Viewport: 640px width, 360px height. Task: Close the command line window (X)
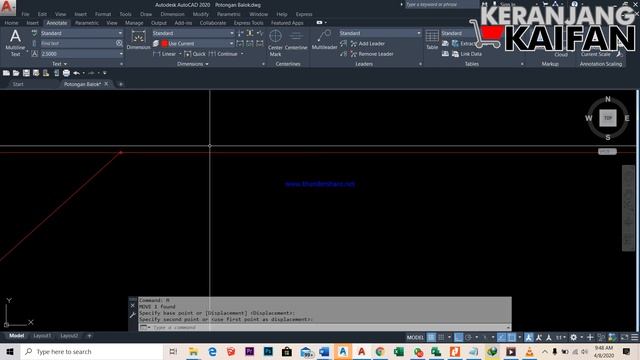(132, 305)
